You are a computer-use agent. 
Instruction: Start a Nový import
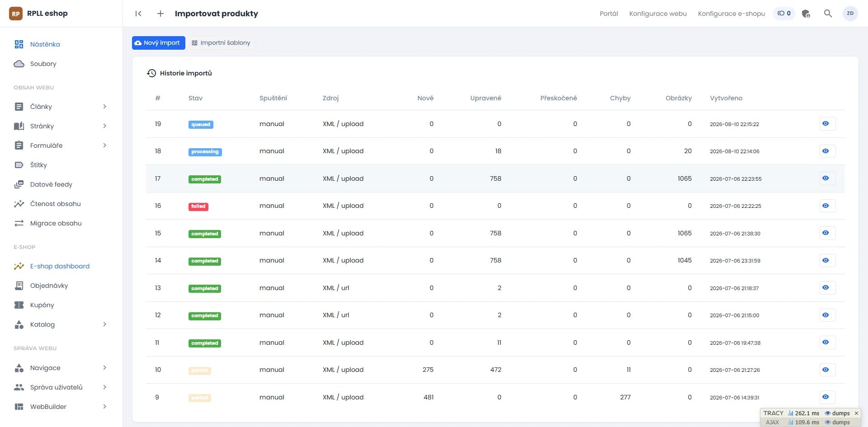pyautogui.click(x=159, y=43)
